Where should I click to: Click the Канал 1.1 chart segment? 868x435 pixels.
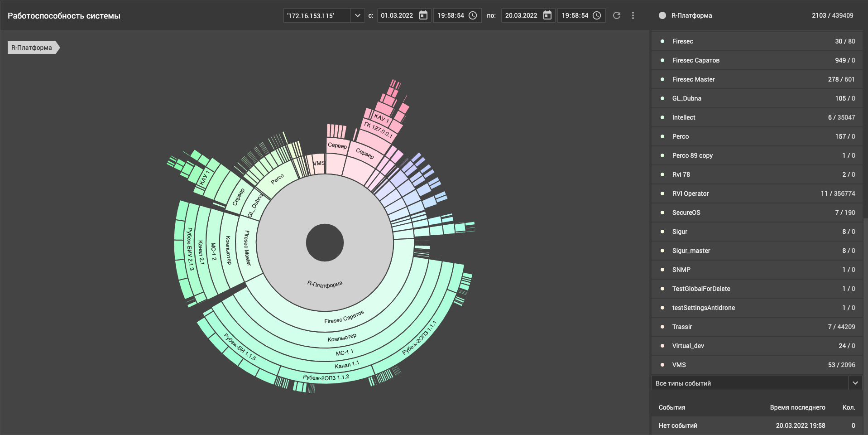point(346,365)
